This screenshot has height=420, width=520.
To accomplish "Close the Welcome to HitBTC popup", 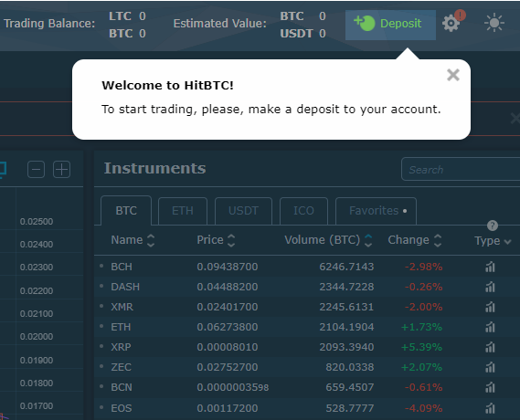I will (453, 75).
